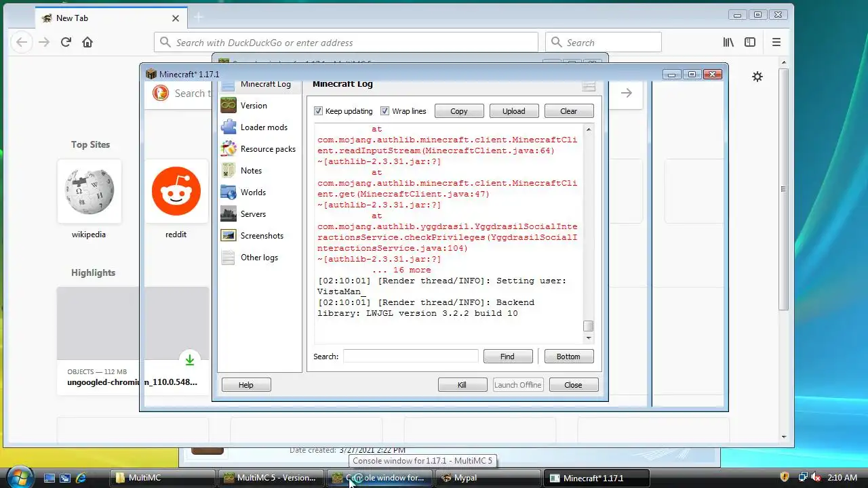Click the Bottom button

[568, 357]
